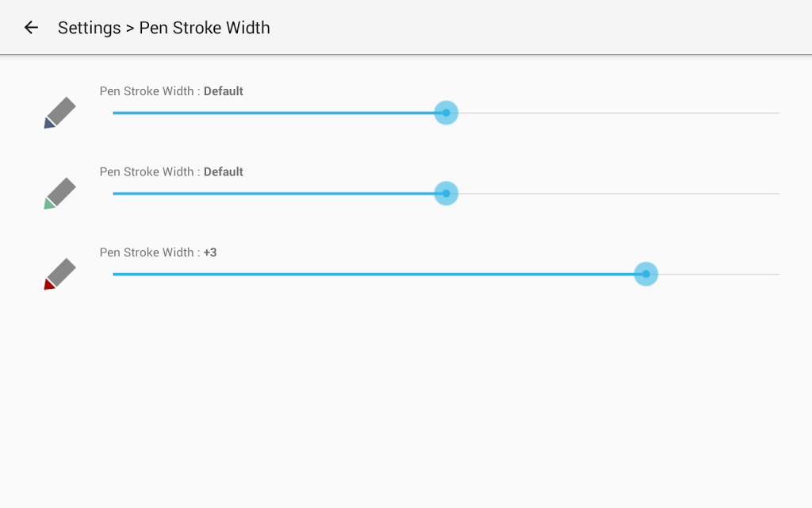Click the filled track of the green pen slider
812x508 pixels.
coord(274,194)
